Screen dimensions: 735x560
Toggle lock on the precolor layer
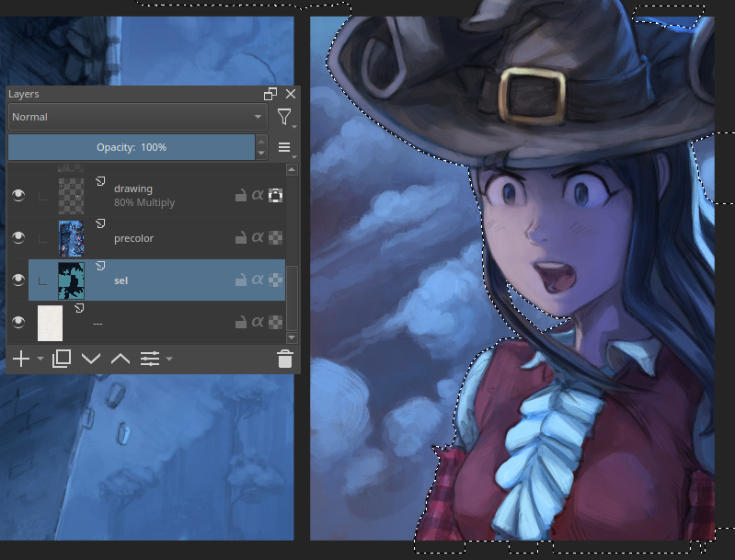tap(239, 238)
